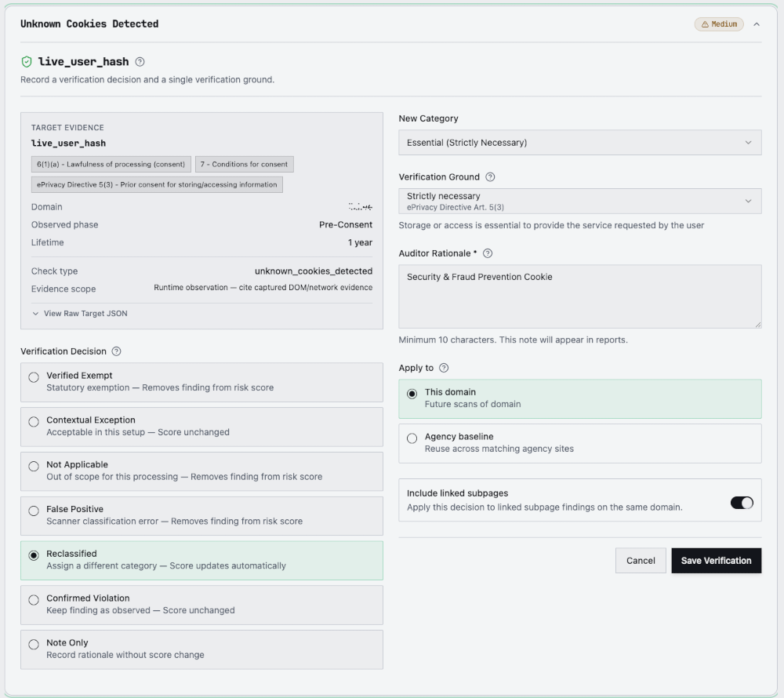Open help icon beside Verification Ground
This screenshot has height=698, width=784.
point(491,177)
